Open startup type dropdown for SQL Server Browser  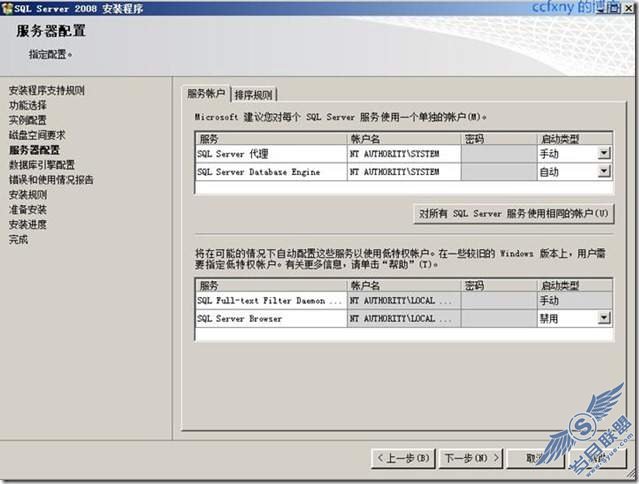[604, 318]
